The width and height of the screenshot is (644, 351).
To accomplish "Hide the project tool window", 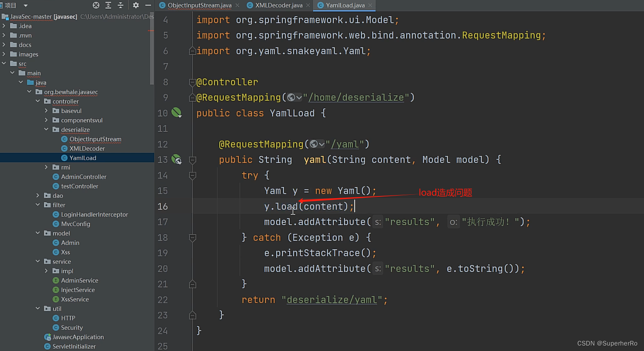I will coord(148,5).
